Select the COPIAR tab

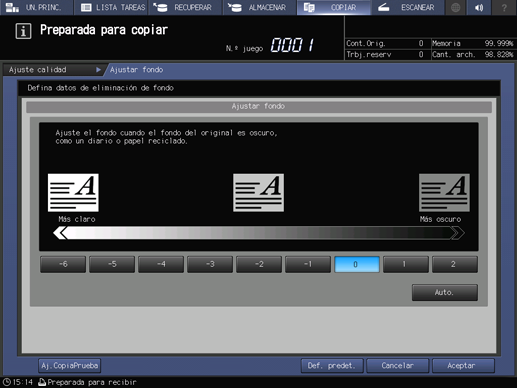pos(334,7)
